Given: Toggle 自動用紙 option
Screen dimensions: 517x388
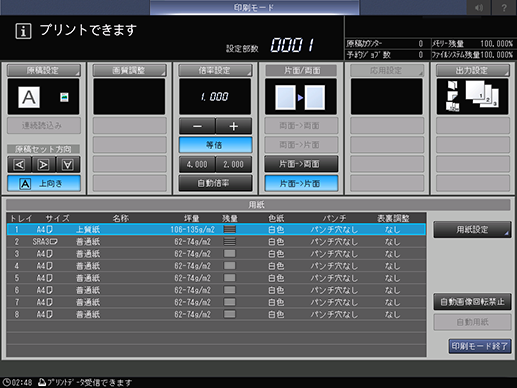Looking at the screenshot, I should (x=472, y=322).
